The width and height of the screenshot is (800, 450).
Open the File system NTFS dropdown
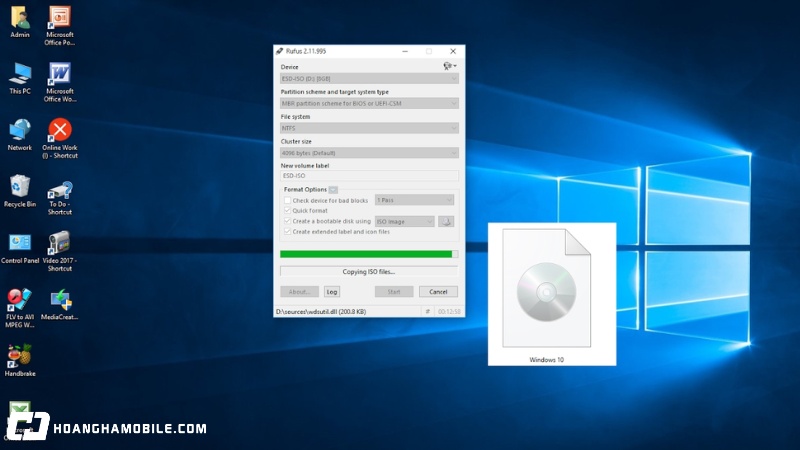point(369,128)
